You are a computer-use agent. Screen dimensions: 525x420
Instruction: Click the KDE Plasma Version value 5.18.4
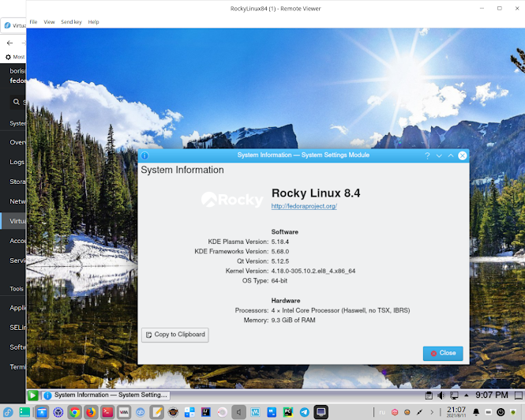click(x=280, y=242)
